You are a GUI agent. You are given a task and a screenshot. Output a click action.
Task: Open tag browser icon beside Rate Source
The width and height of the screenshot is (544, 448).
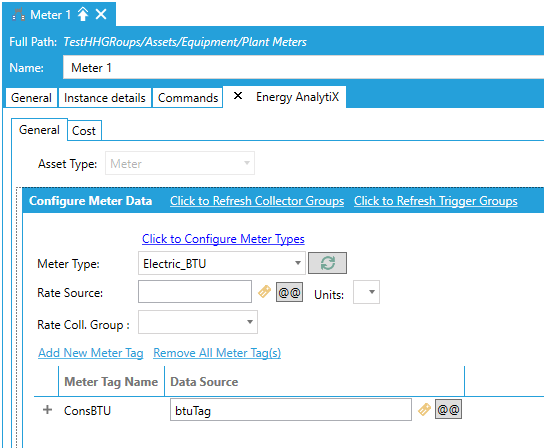[x=264, y=292]
